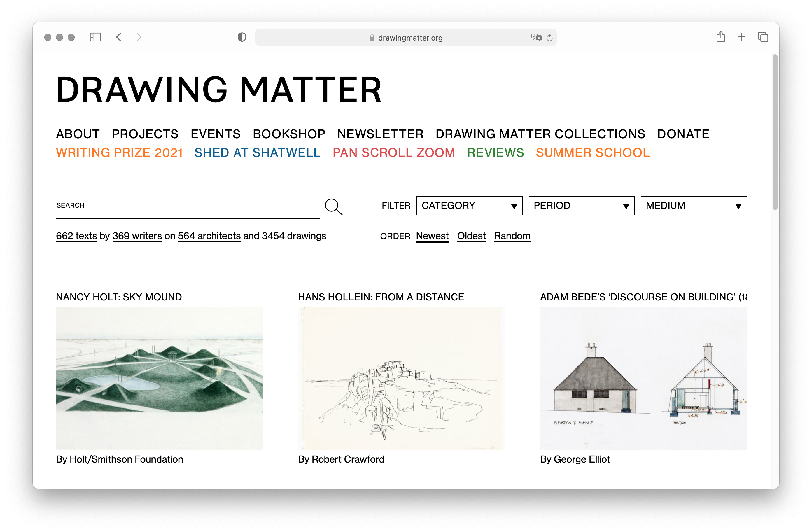Open the 369 writers link

(x=137, y=236)
